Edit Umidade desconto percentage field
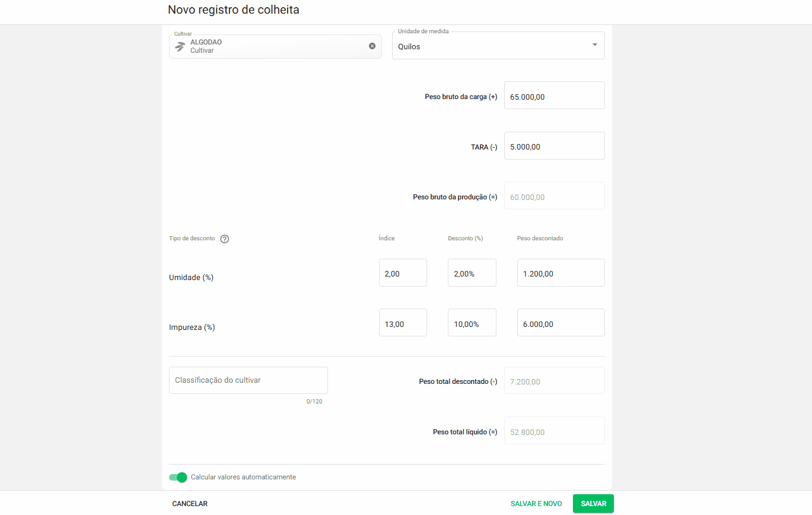The width and height of the screenshot is (812, 515). click(472, 274)
